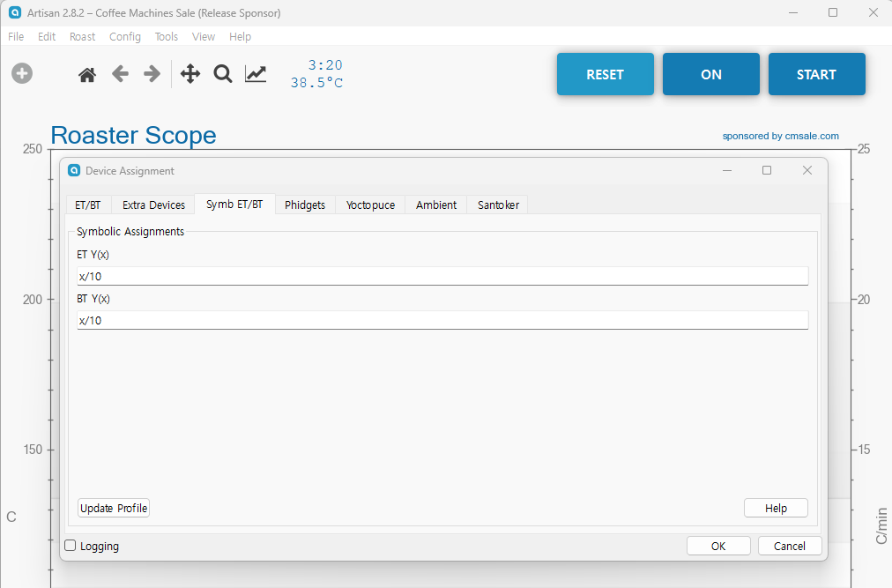Click the Help button in dialog
This screenshot has height=588, width=892.
[776, 508]
